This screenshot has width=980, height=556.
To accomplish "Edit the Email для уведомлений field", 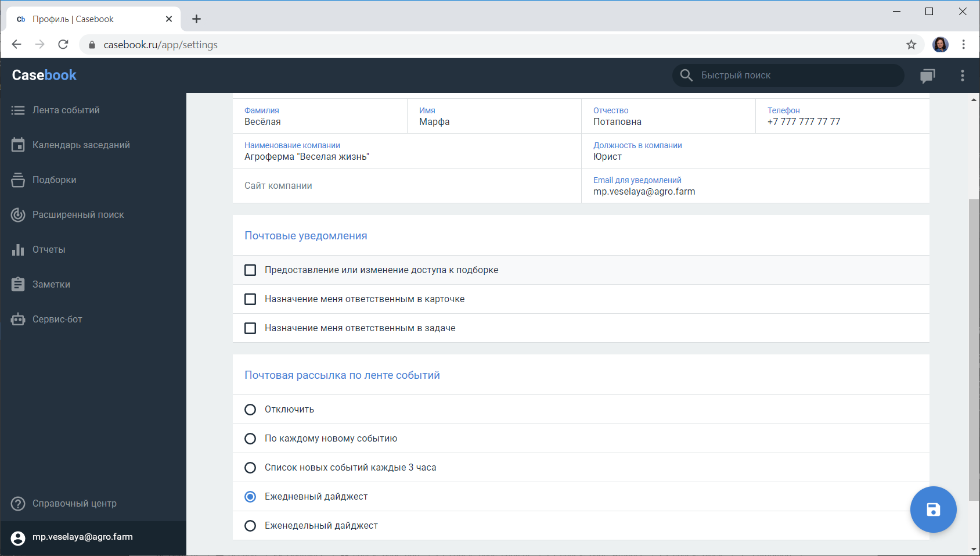I will (755, 186).
